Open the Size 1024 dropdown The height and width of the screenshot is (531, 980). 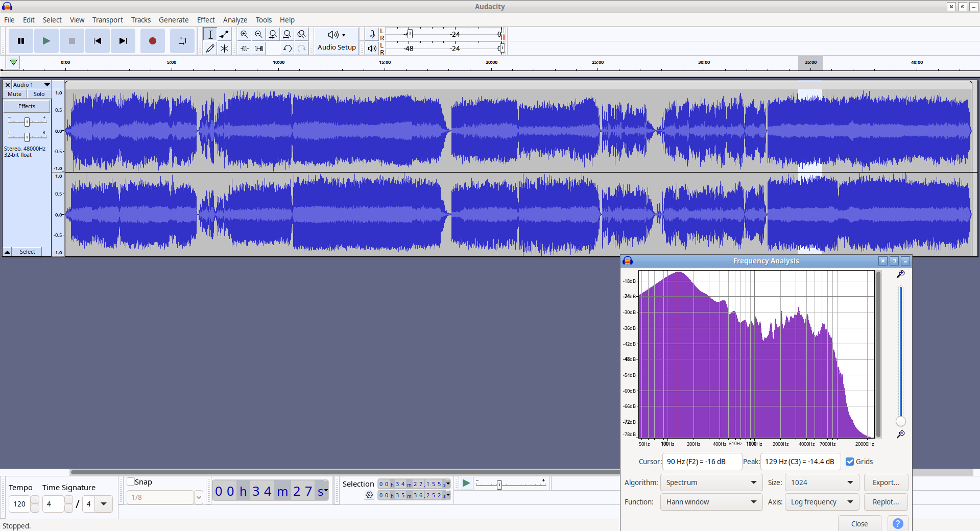click(x=822, y=482)
